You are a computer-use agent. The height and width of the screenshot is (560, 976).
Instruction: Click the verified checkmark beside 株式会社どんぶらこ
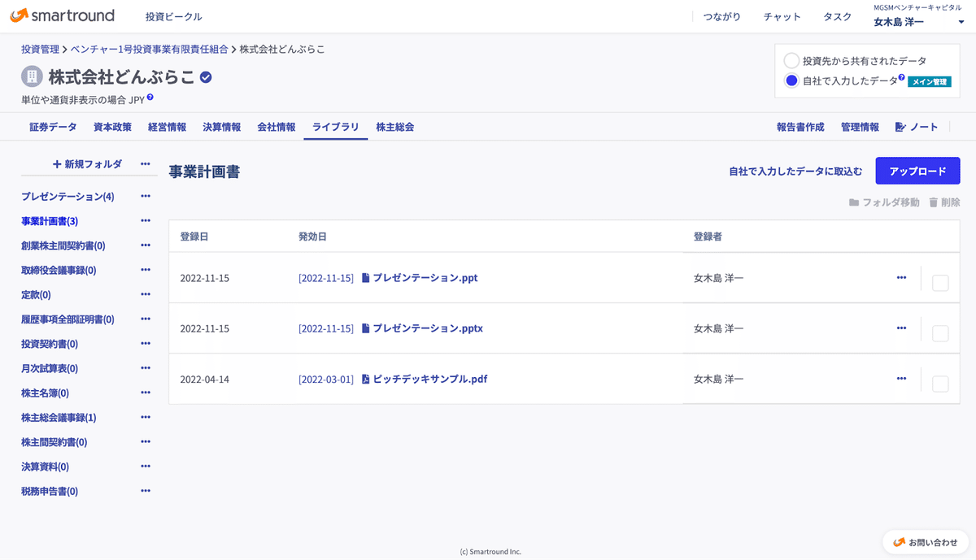pos(204,78)
